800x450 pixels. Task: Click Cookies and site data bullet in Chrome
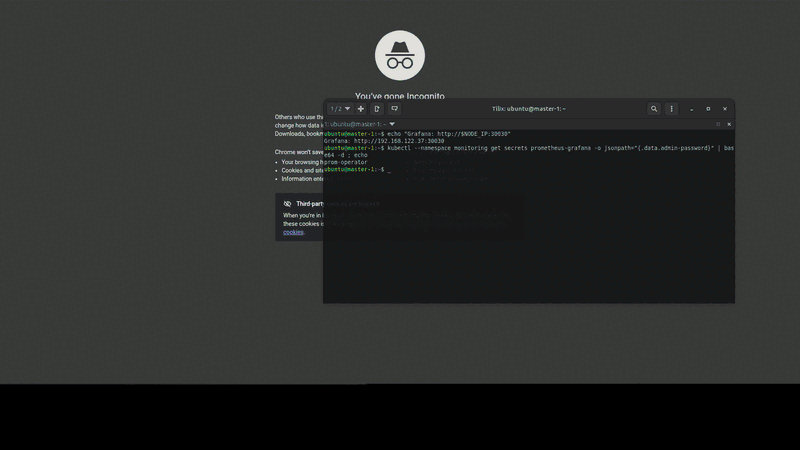(x=302, y=170)
